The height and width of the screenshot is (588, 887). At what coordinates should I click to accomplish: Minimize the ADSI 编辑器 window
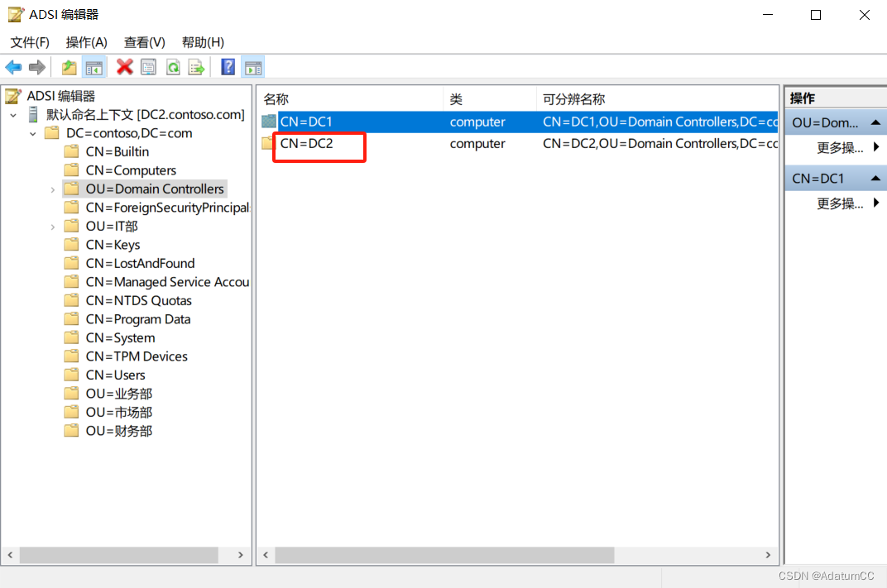[x=767, y=15]
